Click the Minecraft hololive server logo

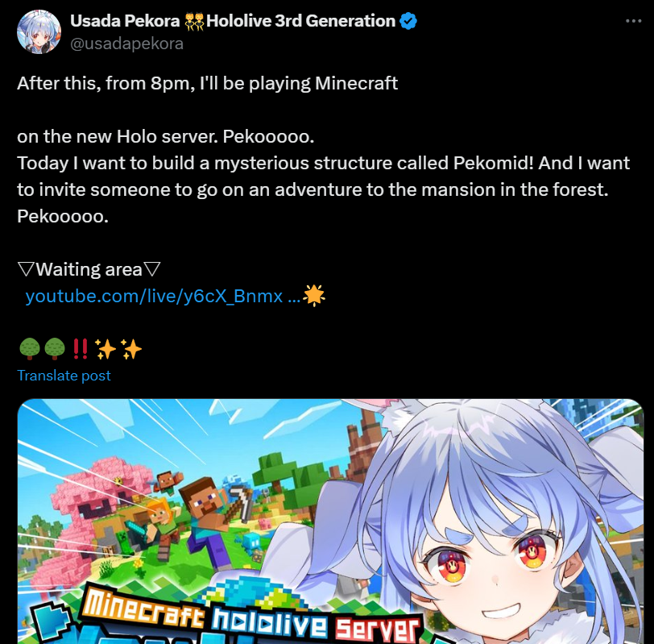pyautogui.click(x=250, y=613)
